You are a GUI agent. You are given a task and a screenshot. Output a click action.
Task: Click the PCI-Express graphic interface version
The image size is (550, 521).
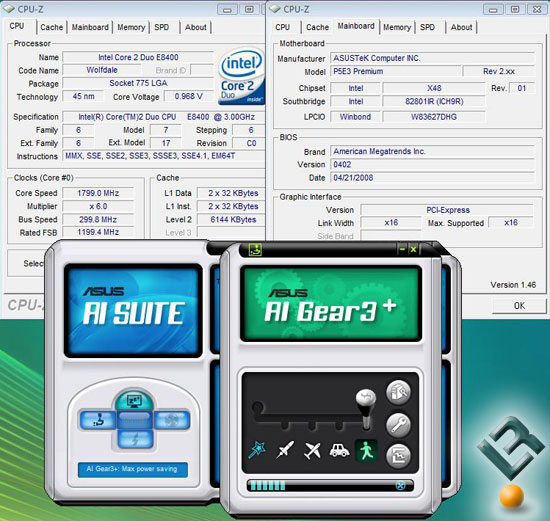448,210
